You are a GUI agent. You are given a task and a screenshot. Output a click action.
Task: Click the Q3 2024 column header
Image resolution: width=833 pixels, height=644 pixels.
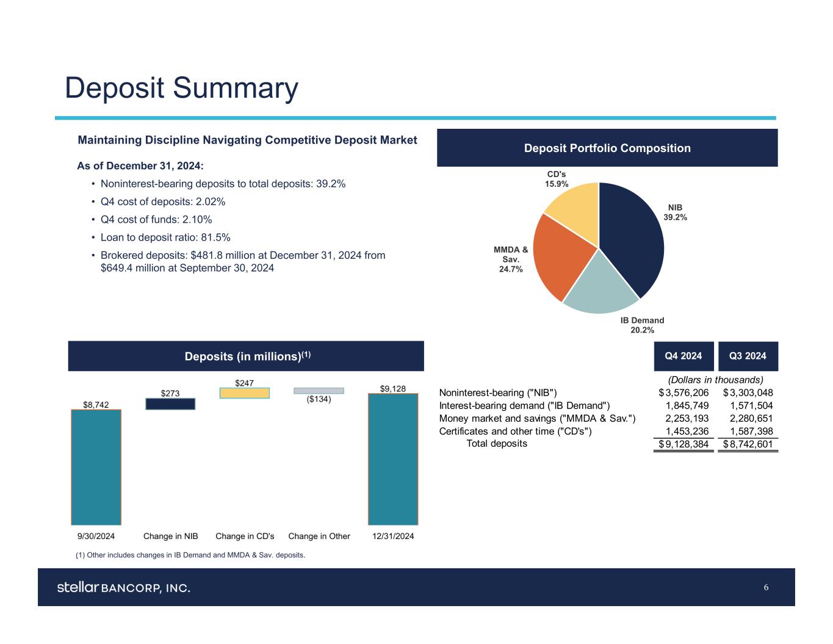pos(748,356)
